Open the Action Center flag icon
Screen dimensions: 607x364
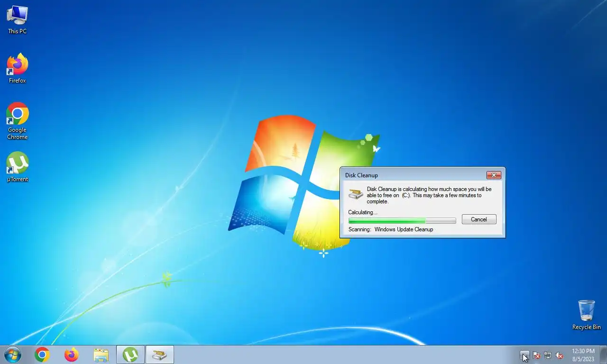(536, 355)
